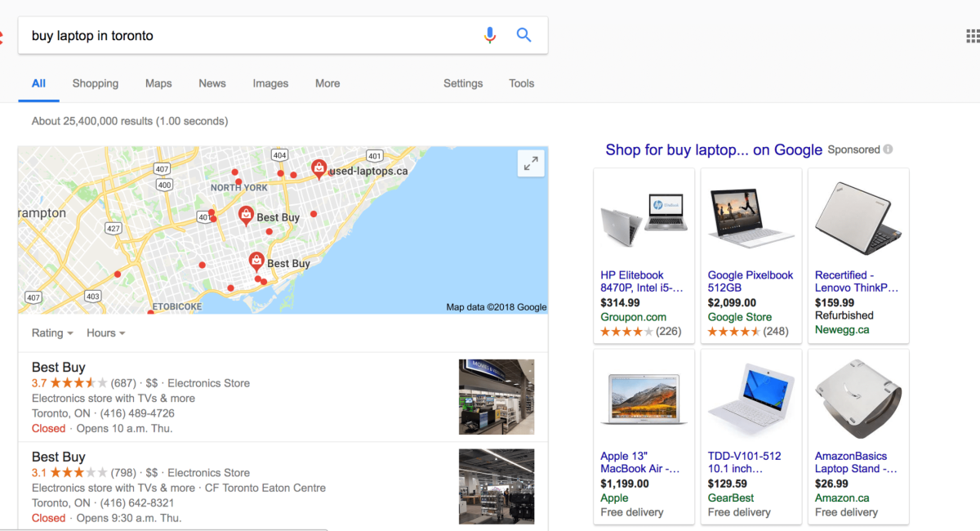
Task: Click the AmazonBasics laptop stand image
Action: pyautogui.click(x=858, y=399)
